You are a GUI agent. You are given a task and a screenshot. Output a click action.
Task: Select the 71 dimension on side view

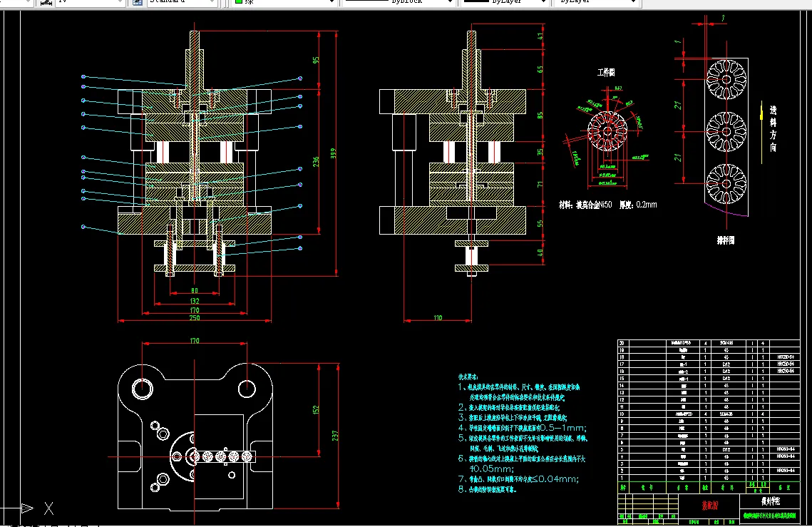pos(540,184)
